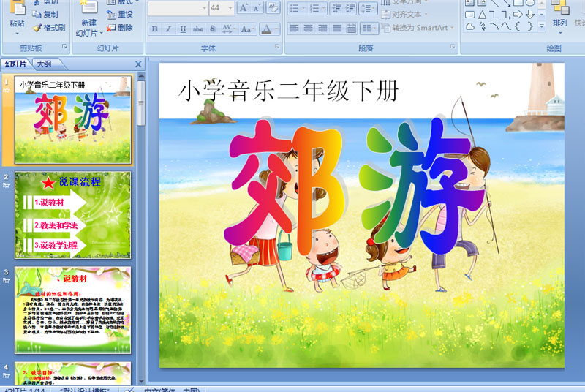Toggle Italic formatting
585x392 pixels.
pos(169,29)
